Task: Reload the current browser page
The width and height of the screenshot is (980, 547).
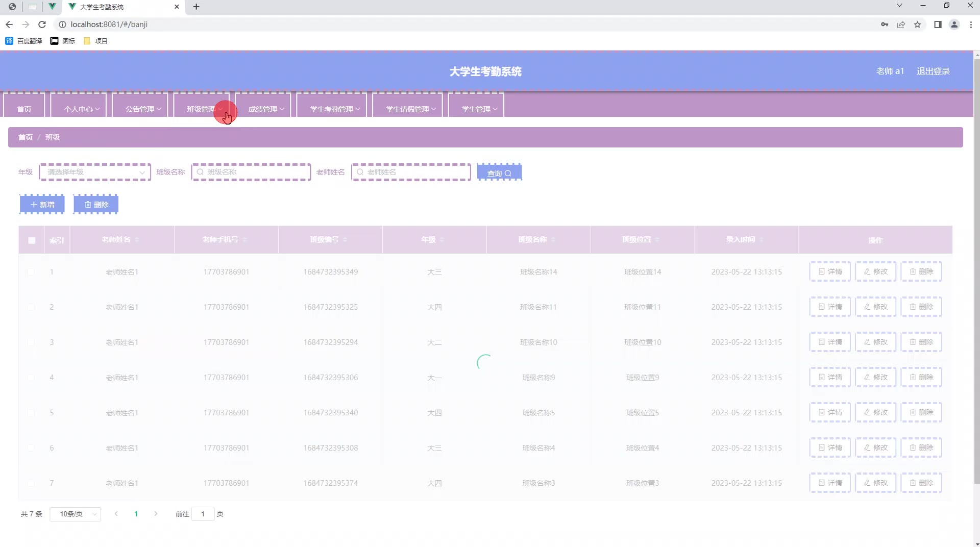Action: tap(42, 24)
